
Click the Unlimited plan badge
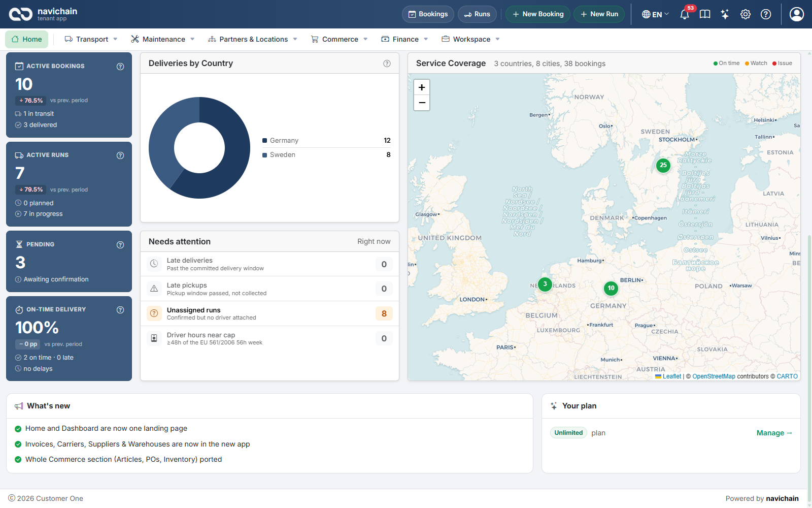[568, 433]
